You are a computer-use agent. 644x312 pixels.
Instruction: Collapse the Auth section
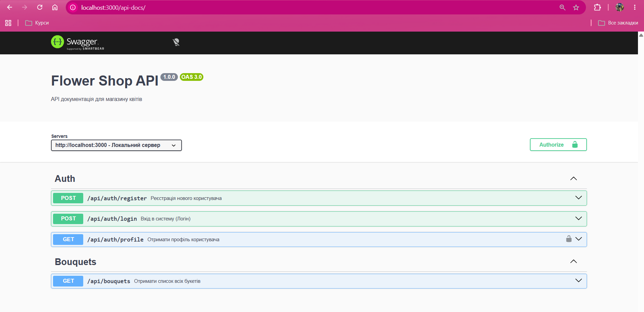click(574, 178)
